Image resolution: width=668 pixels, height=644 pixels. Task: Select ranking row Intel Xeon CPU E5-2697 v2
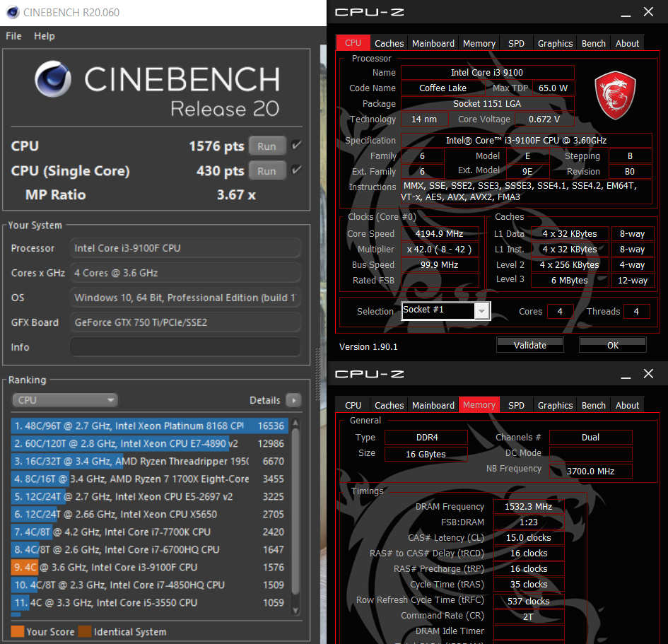tap(149, 497)
